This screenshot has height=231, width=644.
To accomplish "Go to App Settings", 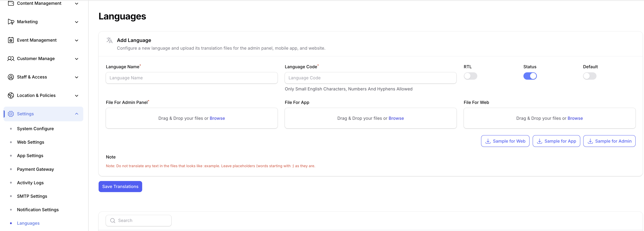I will point(30,156).
